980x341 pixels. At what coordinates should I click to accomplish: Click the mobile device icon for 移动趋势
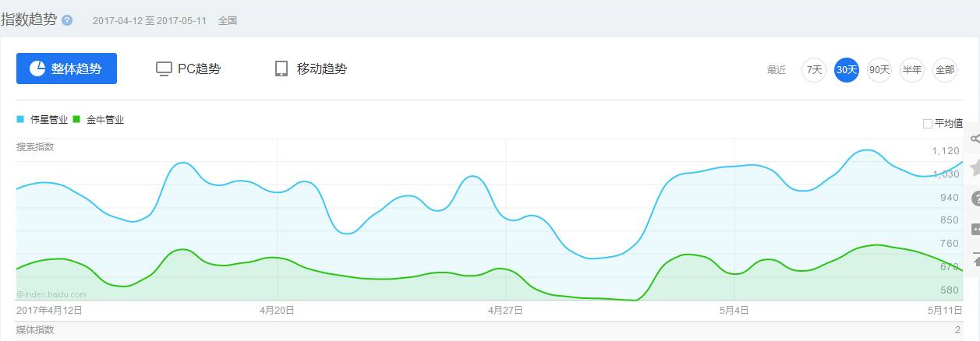281,69
